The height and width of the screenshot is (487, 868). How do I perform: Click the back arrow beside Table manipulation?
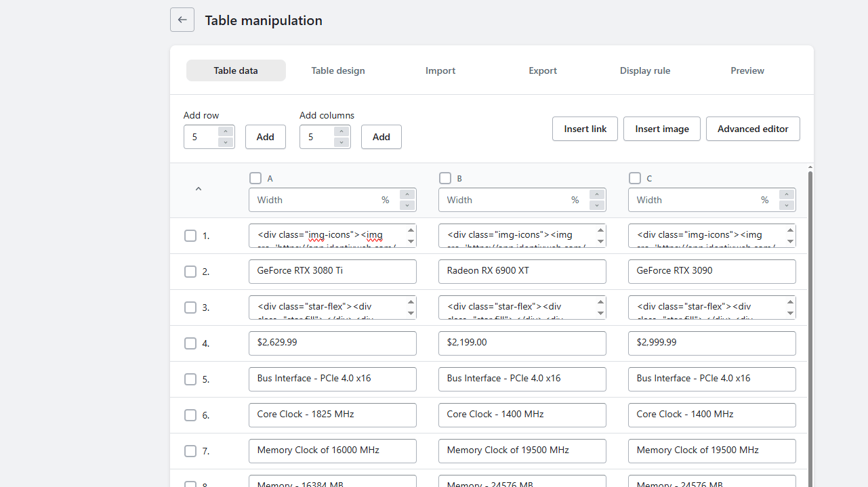182,20
